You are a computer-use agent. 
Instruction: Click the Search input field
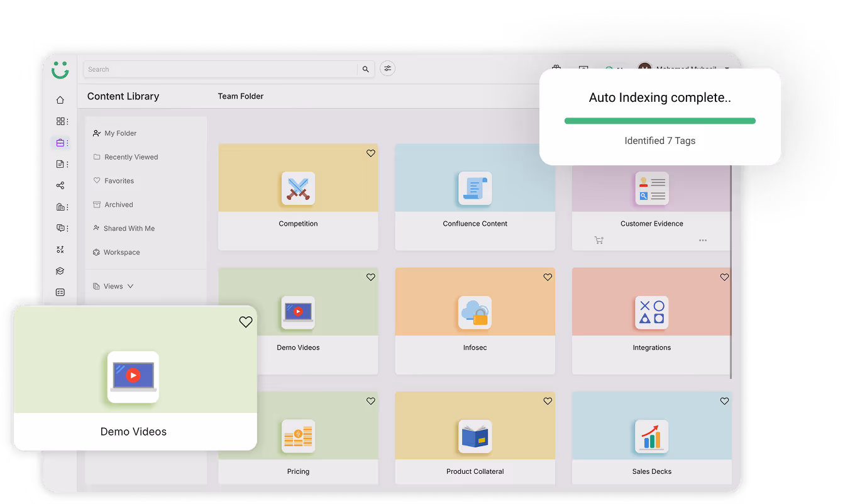pyautogui.click(x=221, y=69)
